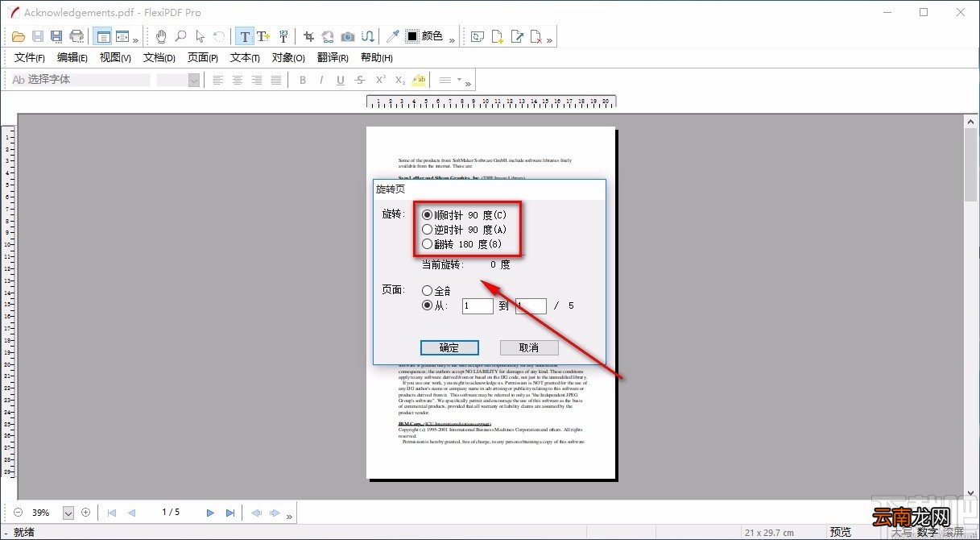The height and width of the screenshot is (540, 980).
Task: Open the 文件(F) menu
Action: pos(30,58)
